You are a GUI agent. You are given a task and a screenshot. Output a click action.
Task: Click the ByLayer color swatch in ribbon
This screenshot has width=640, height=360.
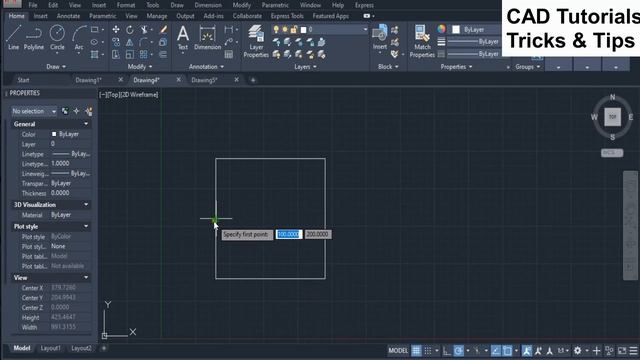coord(456,29)
